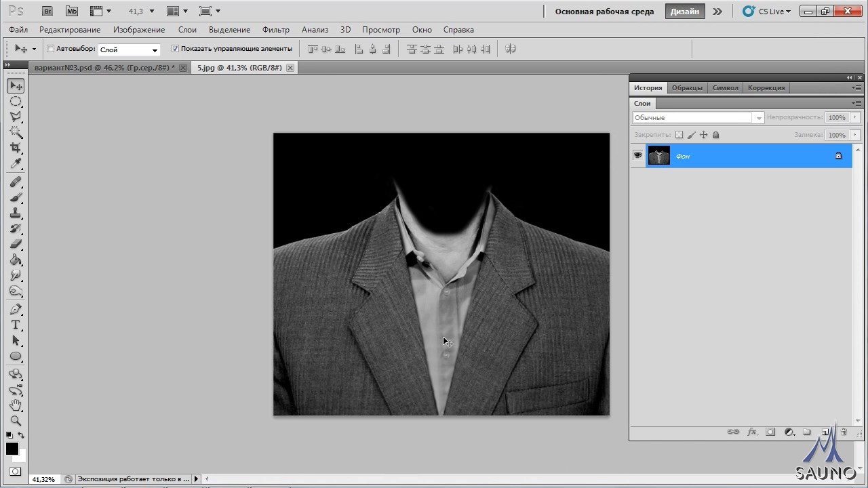Screen dimensions: 868x488
Task: Select the horizontal Type tool
Action: 16,325
